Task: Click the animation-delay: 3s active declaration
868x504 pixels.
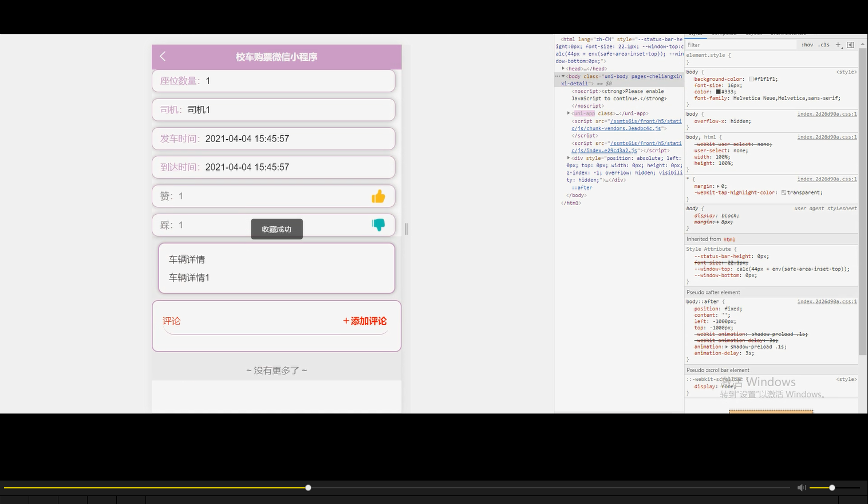Action: (x=723, y=353)
